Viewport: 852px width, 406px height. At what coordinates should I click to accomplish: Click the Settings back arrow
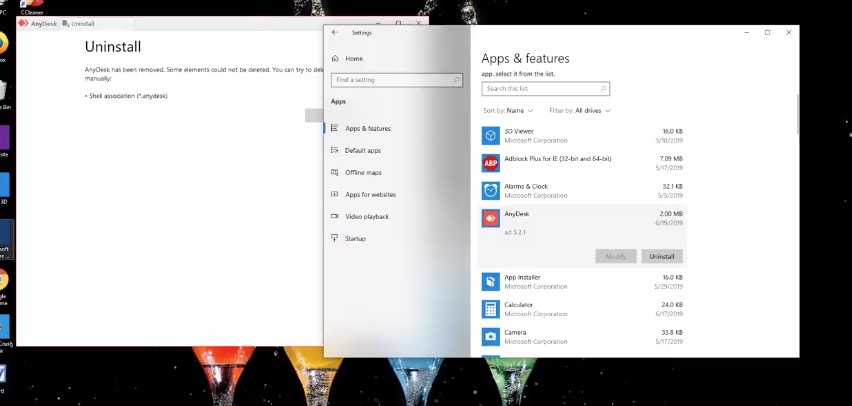point(335,32)
